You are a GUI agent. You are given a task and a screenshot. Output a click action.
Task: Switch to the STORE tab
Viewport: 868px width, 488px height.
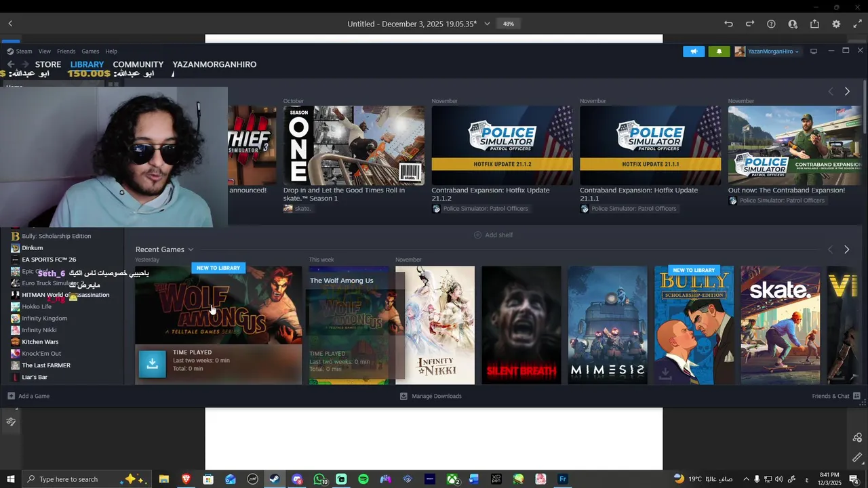pyautogui.click(x=48, y=64)
